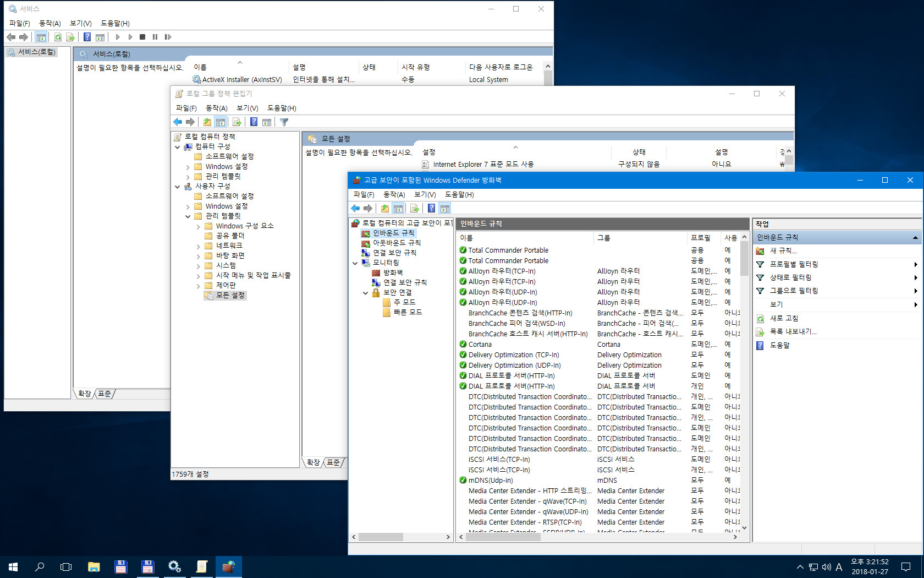The width and height of the screenshot is (924, 578).
Task: Collapse 사용자 구성 node in policy tree
Action: click(x=177, y=187)
